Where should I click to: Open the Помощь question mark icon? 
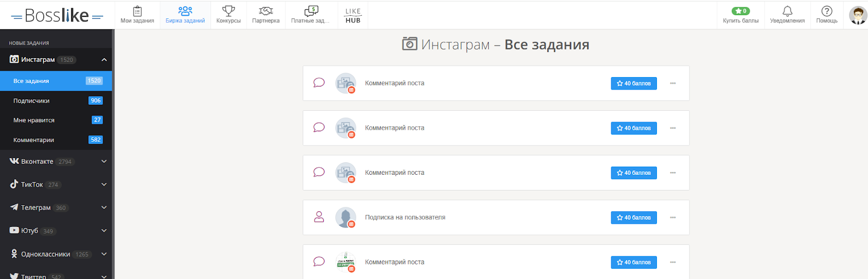pyautogui.click(x=827, y=15)
